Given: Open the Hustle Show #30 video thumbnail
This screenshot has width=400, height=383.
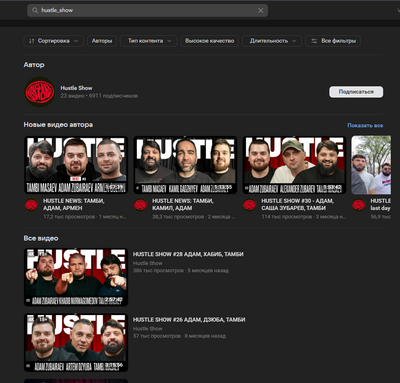Looking at the screenshot, I should (x=294, y=165).
